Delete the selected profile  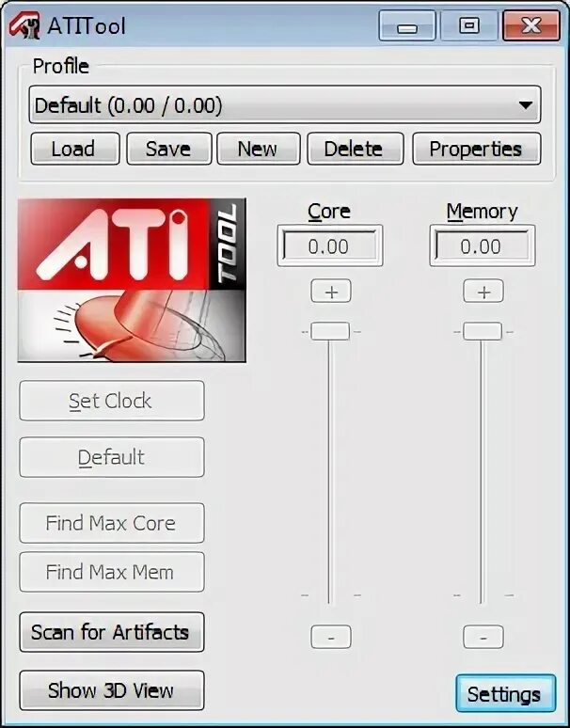[353, 149]
